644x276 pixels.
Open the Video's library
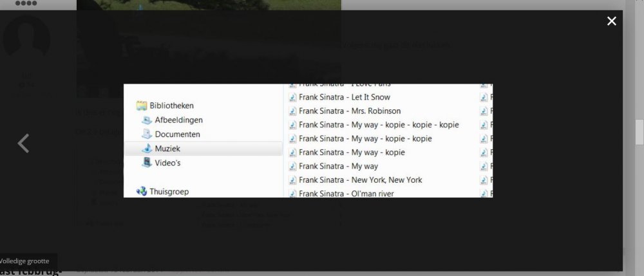coord(167,163)
